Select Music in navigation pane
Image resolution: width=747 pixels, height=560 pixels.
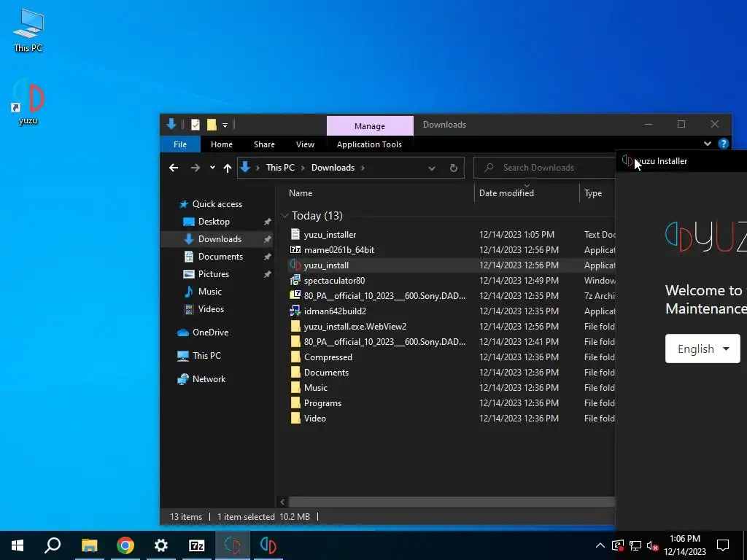[209, 292]
